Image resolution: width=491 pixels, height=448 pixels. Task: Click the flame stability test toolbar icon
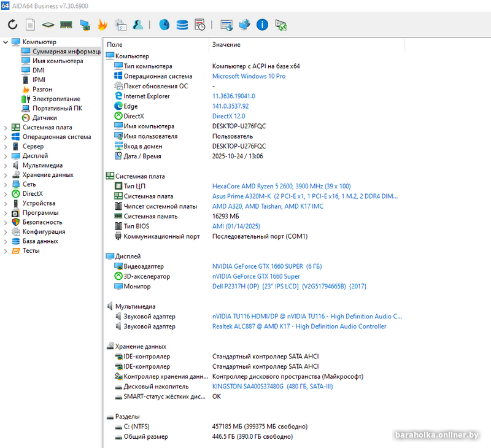tap(102, 25)
